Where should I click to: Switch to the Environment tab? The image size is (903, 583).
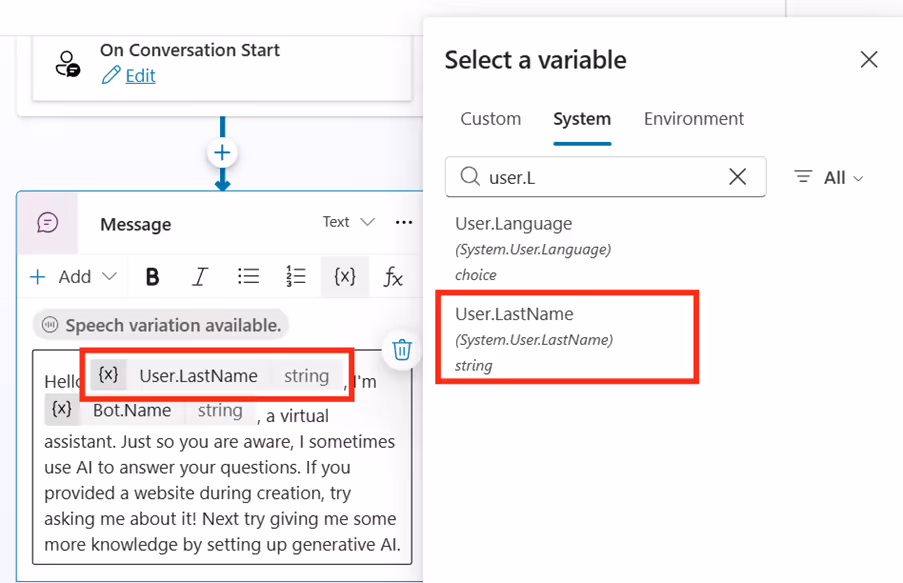693,118
